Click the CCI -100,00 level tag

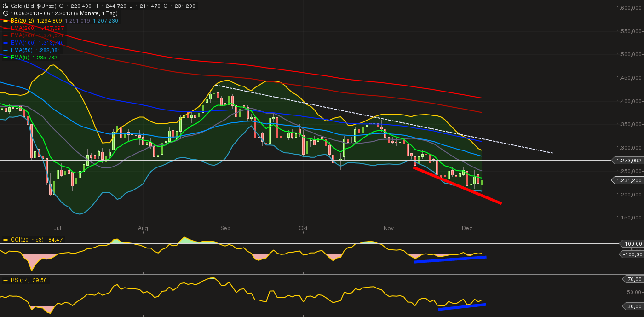tap(632, 254)
